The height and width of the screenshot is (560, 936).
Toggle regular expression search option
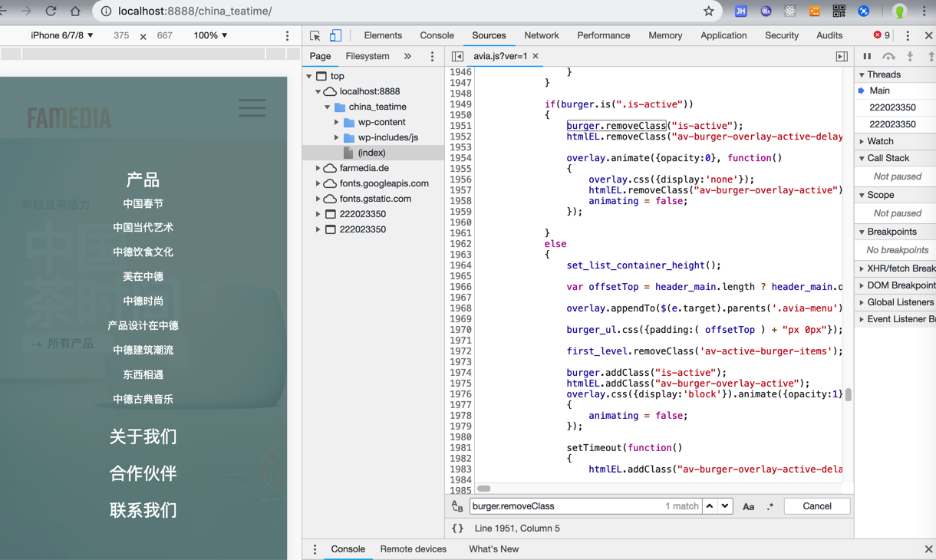(x=770, y=506)
